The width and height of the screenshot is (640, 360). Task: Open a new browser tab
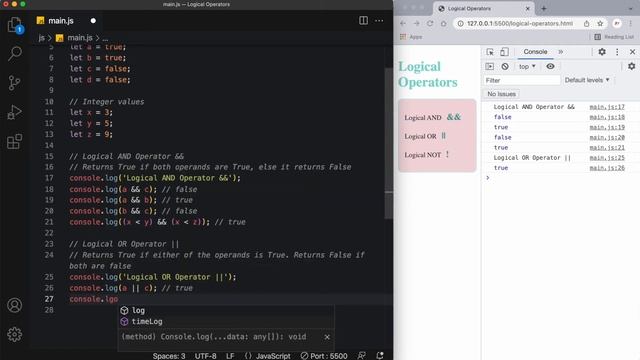544,9
